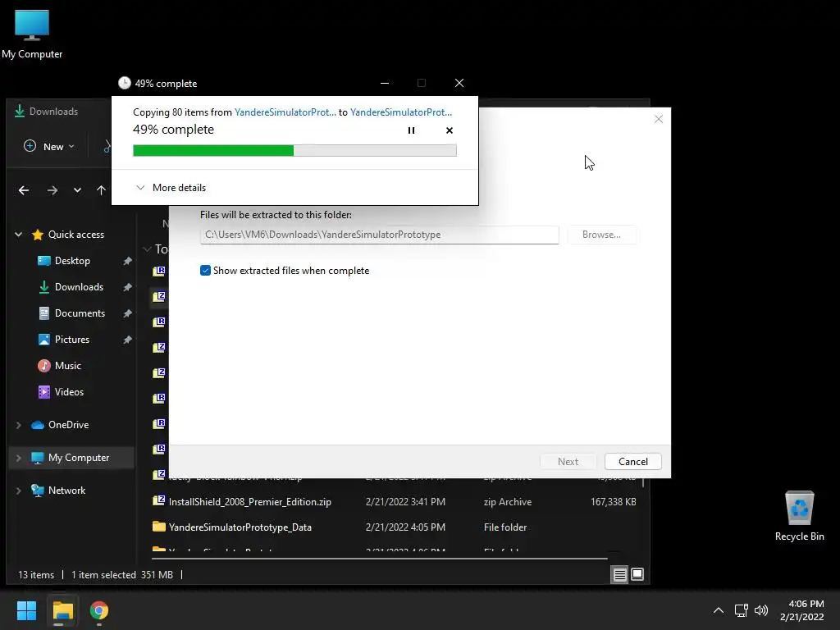Click the copy progress bar

(294, 151)
